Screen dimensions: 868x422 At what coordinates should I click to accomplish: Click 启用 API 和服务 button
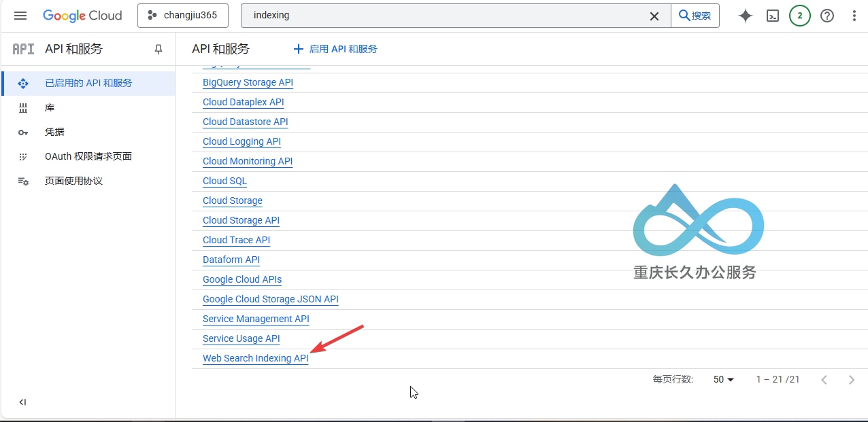pyautogui.click(x=335, y=49)
